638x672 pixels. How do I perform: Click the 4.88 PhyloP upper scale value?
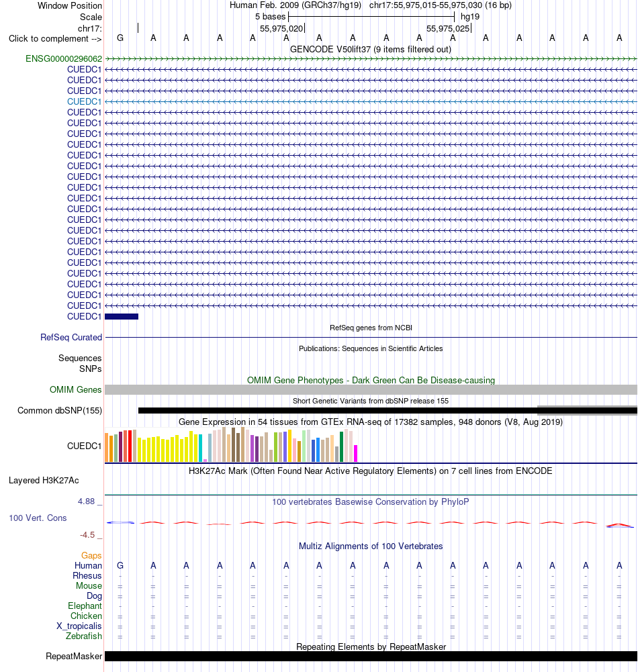point(86,501)
